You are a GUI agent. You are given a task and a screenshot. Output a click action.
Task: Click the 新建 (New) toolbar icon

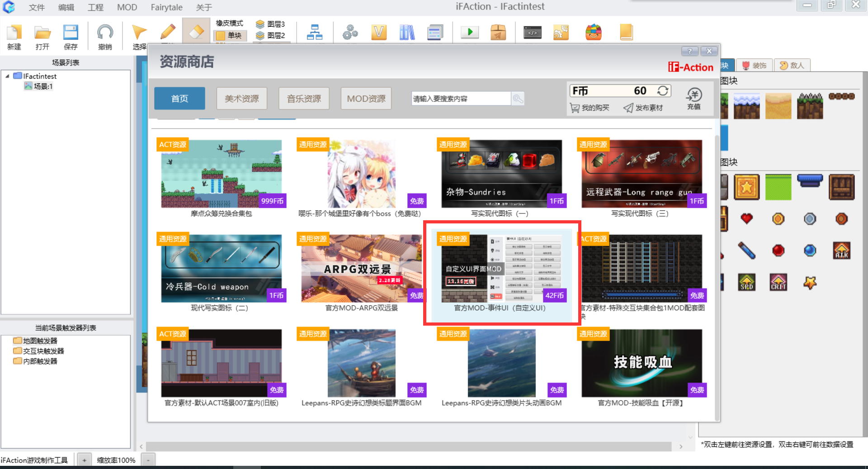14,37
